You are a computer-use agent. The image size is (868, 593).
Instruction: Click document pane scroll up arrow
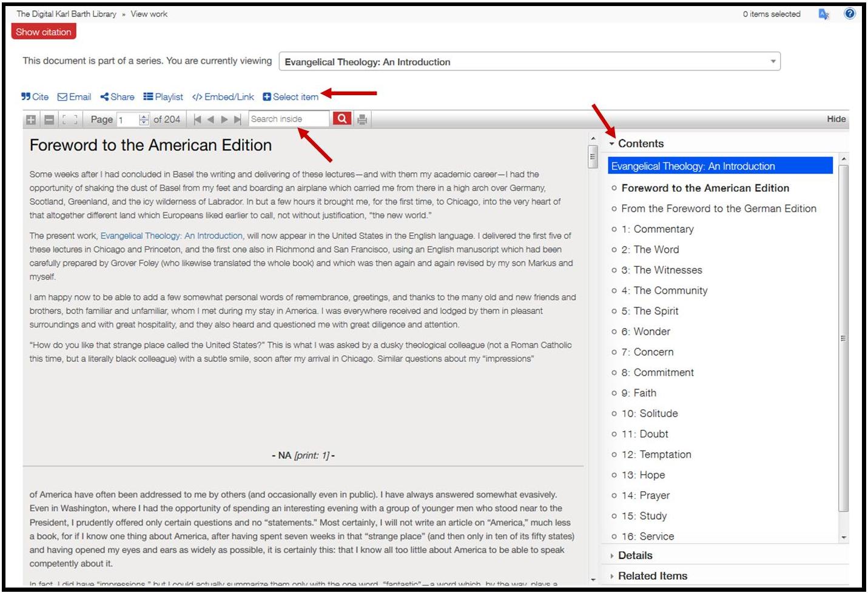coord(593,139)
